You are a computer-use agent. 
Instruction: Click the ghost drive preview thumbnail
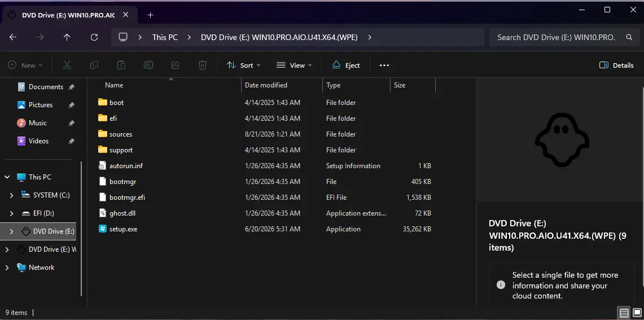click(x=562, y=139)
